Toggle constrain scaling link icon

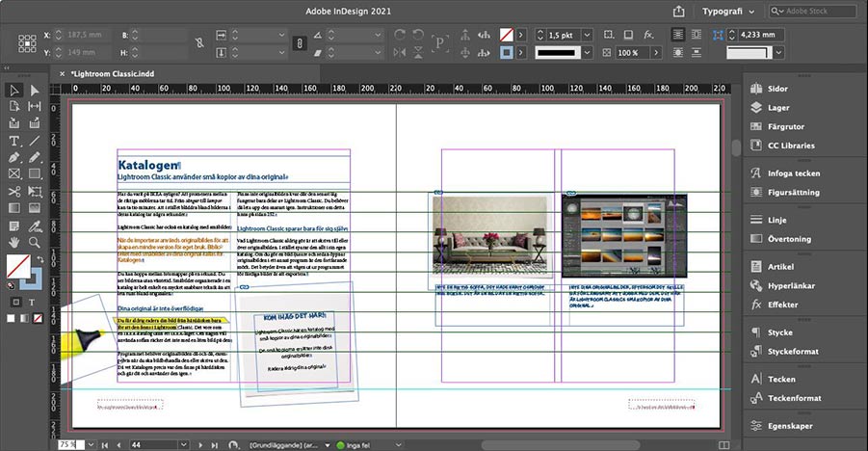299,43
